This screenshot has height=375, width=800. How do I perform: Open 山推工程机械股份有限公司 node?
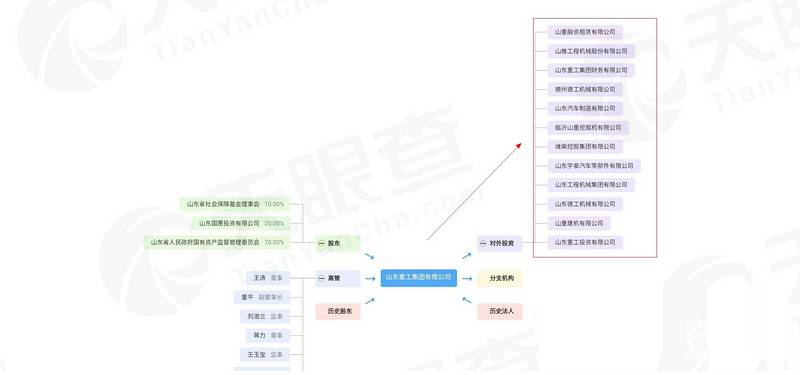click(591, 51)
